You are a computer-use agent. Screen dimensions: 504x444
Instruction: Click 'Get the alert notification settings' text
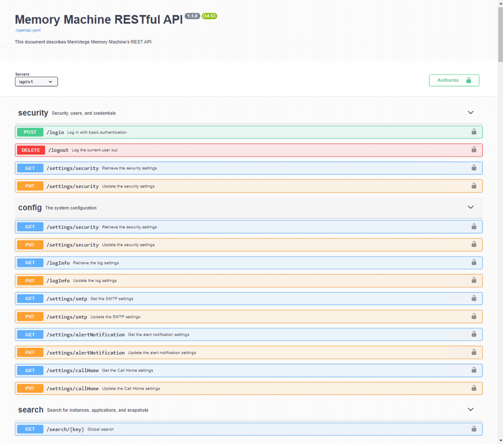pyautogui.click(x=158, y=335)
